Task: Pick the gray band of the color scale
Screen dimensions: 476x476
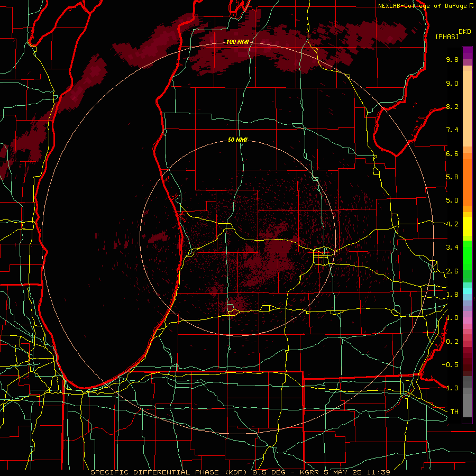Action: pos(467,398)
